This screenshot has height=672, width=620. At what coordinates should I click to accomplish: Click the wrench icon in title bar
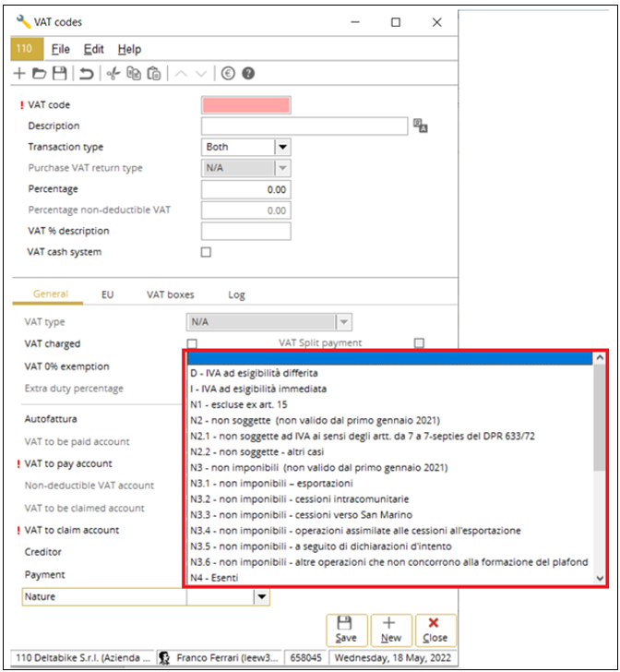(23, 21)
